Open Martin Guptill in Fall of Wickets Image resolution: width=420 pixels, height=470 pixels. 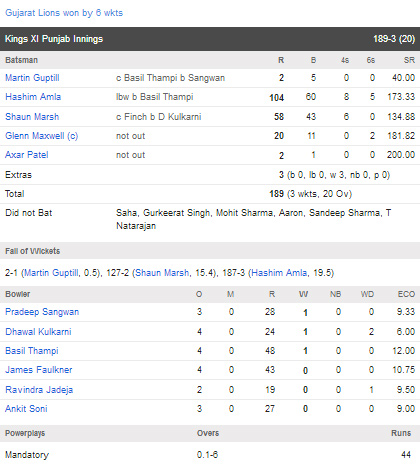pyautogui.click(x=51, y=273)
